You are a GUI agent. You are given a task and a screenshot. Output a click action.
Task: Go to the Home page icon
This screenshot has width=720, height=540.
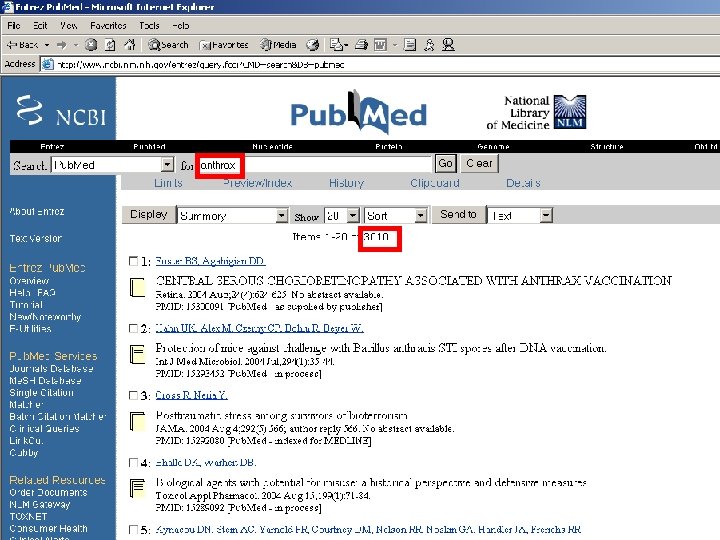tap(130, 45)
